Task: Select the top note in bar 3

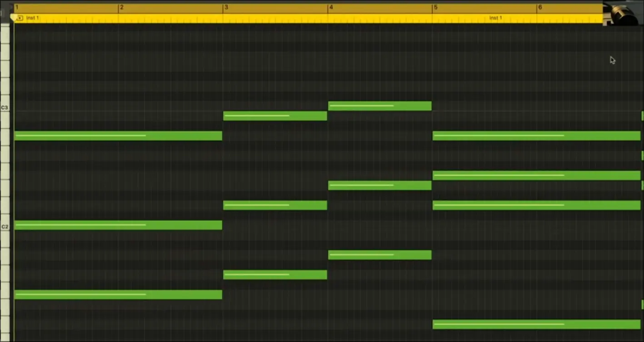Action: point(275,116)
